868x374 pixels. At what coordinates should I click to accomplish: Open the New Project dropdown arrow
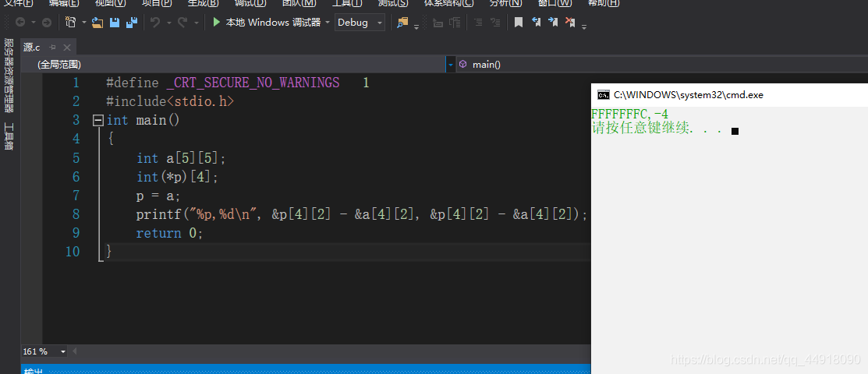click(x=84, y=23)
